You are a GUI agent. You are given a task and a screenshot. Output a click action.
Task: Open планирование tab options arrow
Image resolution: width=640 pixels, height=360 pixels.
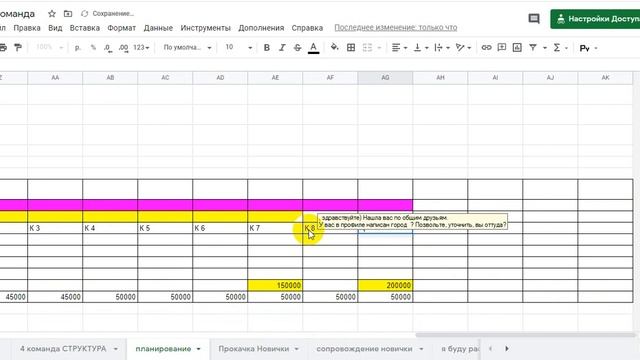click(199, 349)
